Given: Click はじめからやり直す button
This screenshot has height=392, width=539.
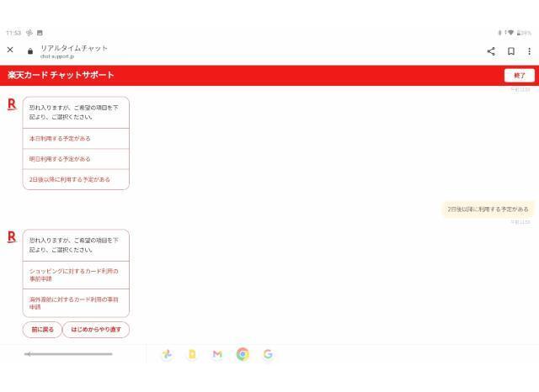Looking at the screenshot, I should (x=96, y=330).
